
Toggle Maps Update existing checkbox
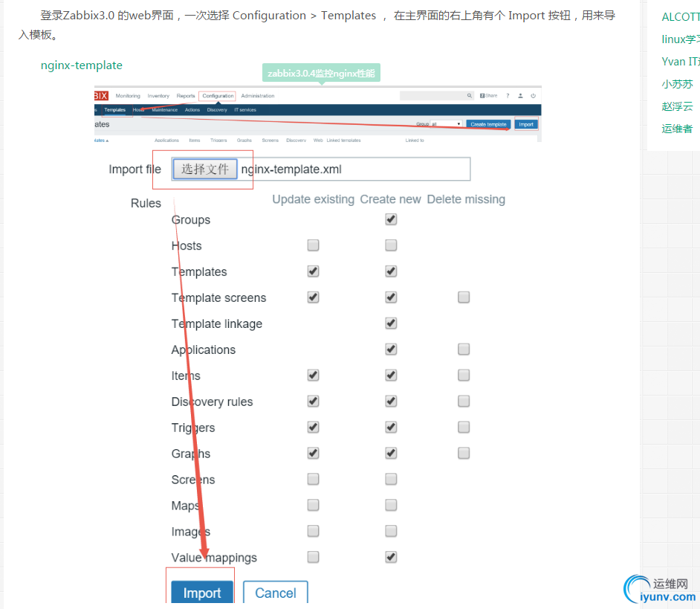tap(314, 505)
